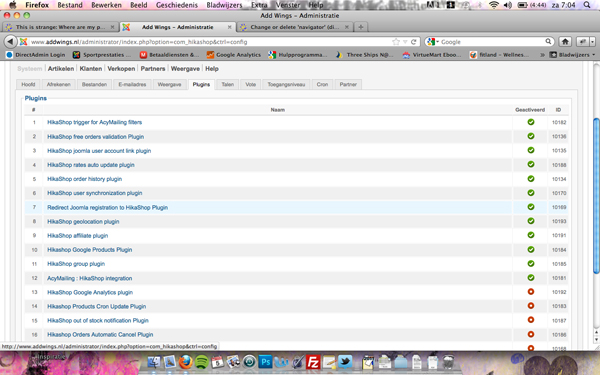The image size is (600, 375).
Task: Switch to the Cron tab
Action: click(322, 85)
